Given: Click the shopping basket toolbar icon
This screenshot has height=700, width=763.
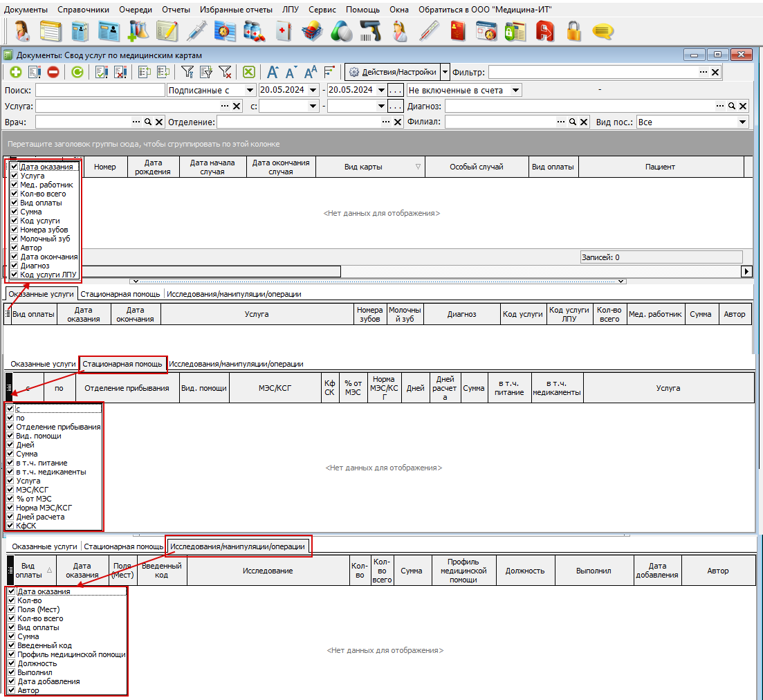Looking at the screenshot, I should click(x=312, y=32).
